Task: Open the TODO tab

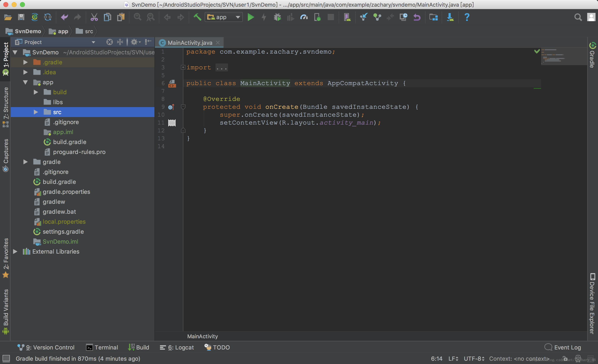Action: 217,348
